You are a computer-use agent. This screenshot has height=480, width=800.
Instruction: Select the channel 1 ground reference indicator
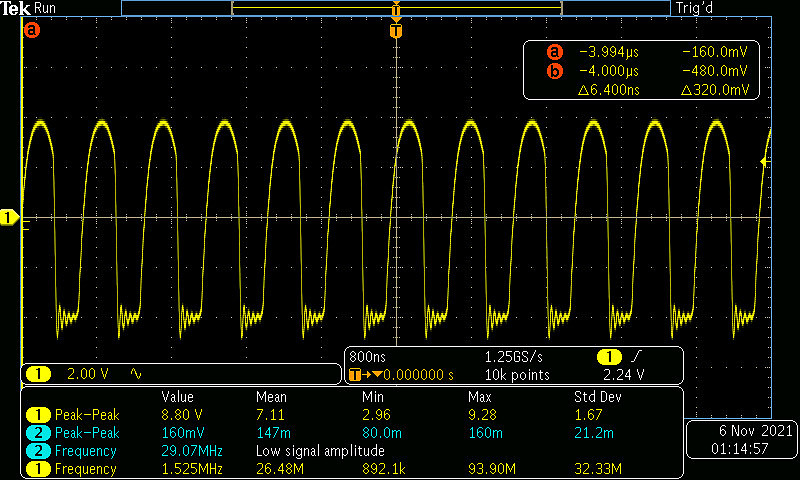click(9, 218)
